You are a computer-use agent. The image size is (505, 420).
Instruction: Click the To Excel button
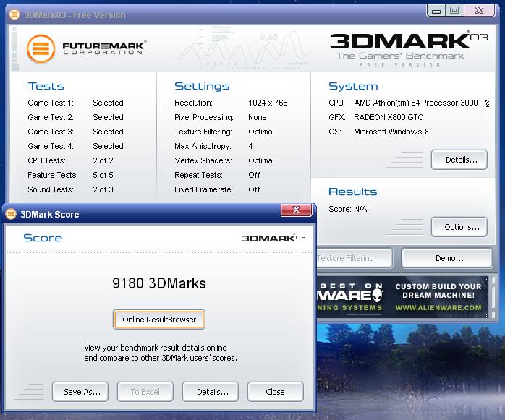[x=145, y=392]
